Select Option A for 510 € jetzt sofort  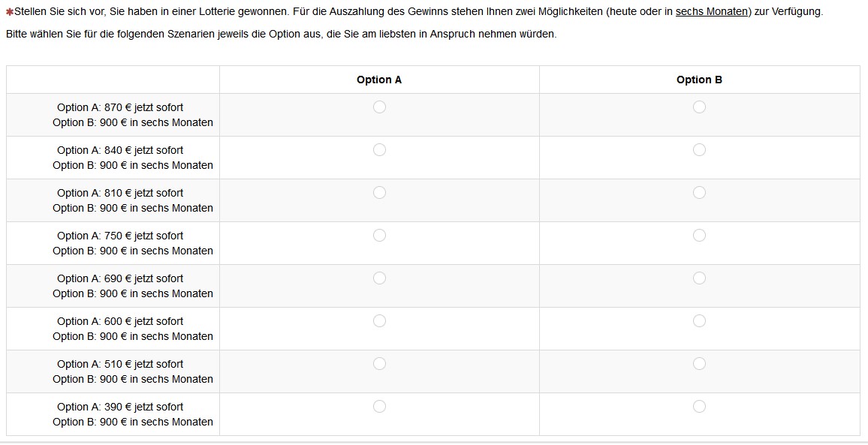click(x=379, y=364)
